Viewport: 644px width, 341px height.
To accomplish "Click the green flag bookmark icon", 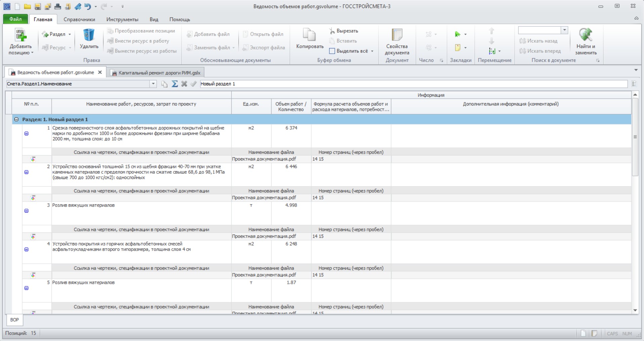I will (x=457, y=34).
